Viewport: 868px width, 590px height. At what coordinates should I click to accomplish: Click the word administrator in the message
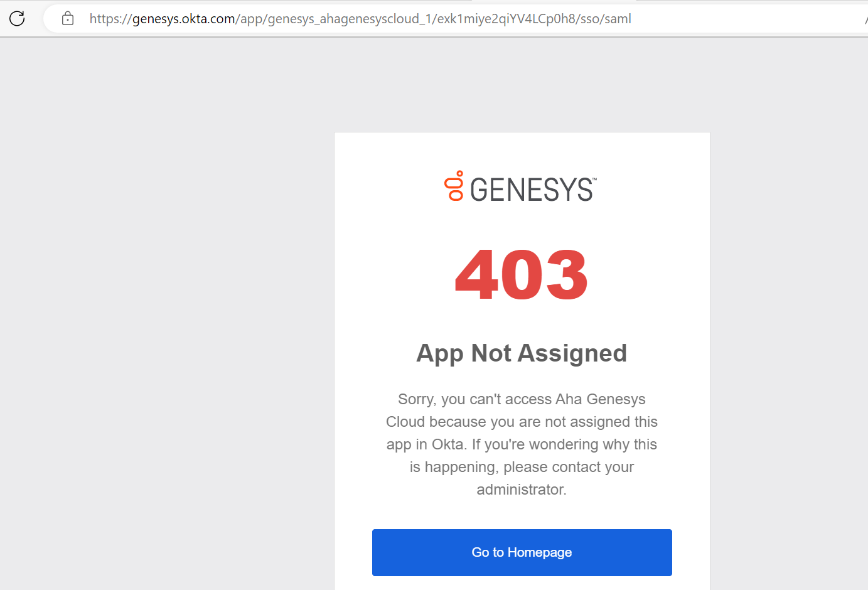[x=521, y=490]
